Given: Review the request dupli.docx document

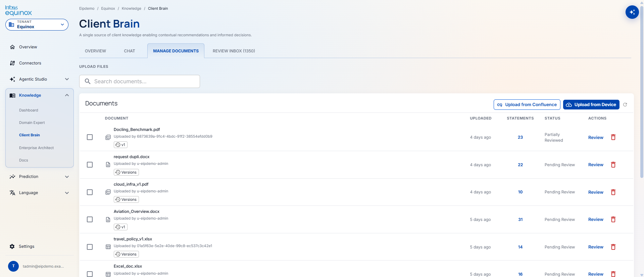Looking at the screenshot, I should [596, 165].
